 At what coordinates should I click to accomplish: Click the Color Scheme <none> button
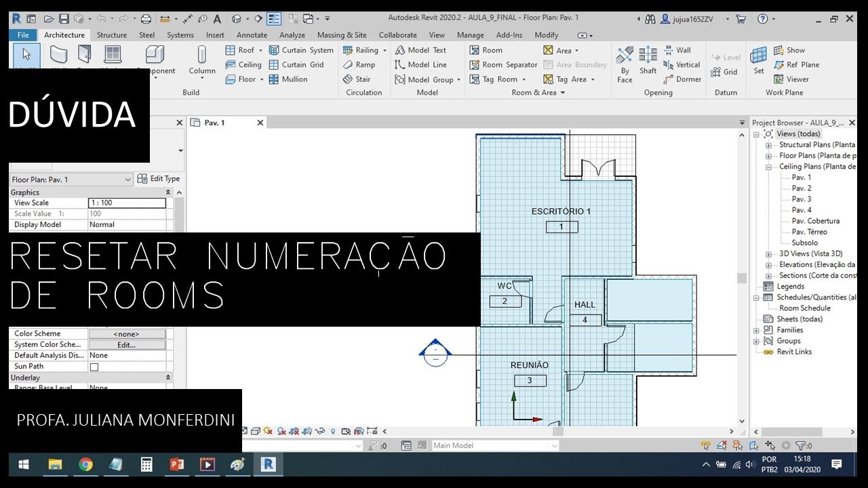[x=127, y=334]
